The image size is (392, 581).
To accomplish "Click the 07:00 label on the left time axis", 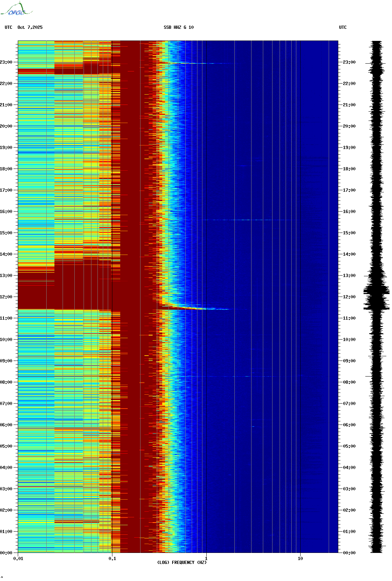I will coord(6,404).
